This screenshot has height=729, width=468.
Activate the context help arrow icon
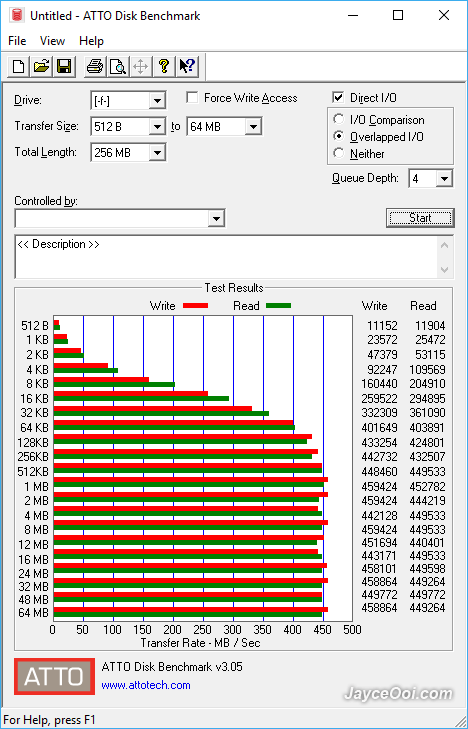click(x=187, y=66)
